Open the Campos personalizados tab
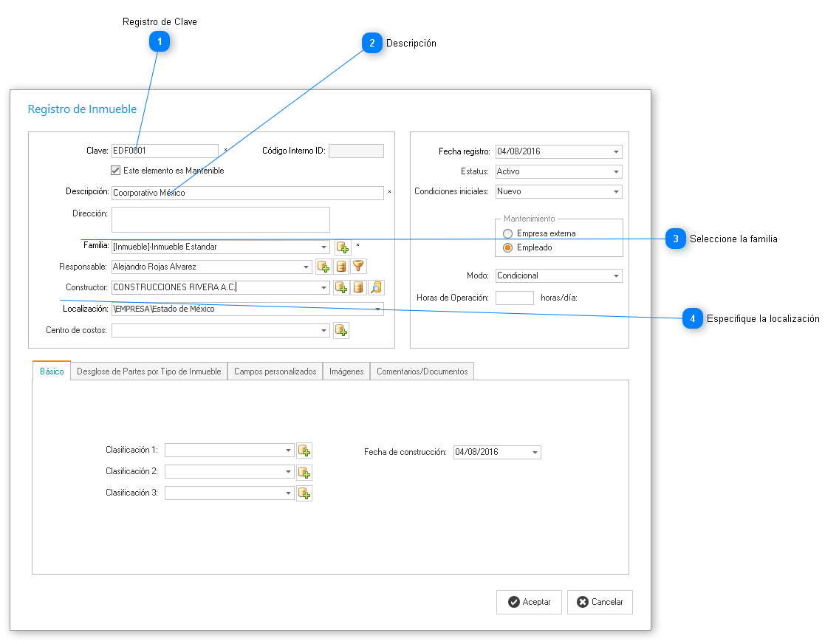The height and width of the screenshot is (644, 839). coord(275,371)
